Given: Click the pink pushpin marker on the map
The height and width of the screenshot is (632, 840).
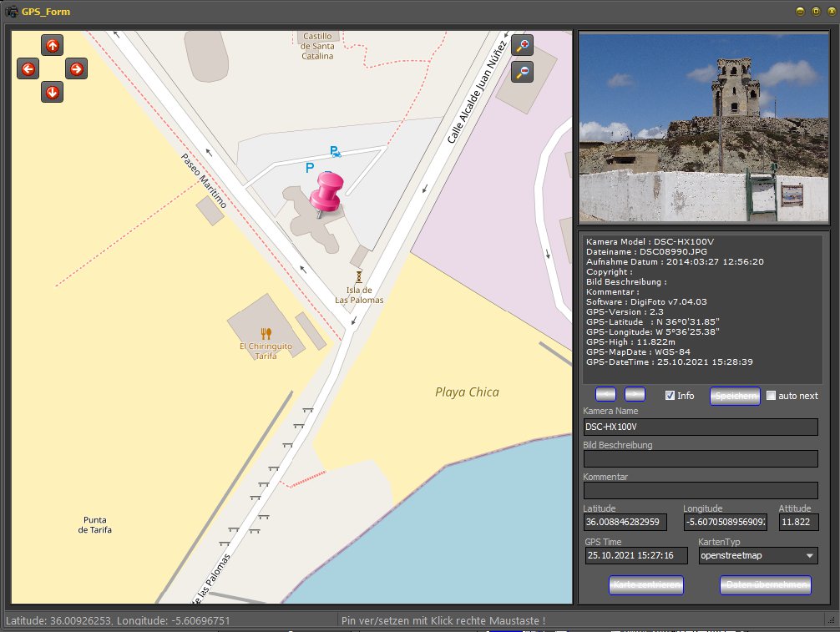Looking at the screenshot, I should point(326,192).
